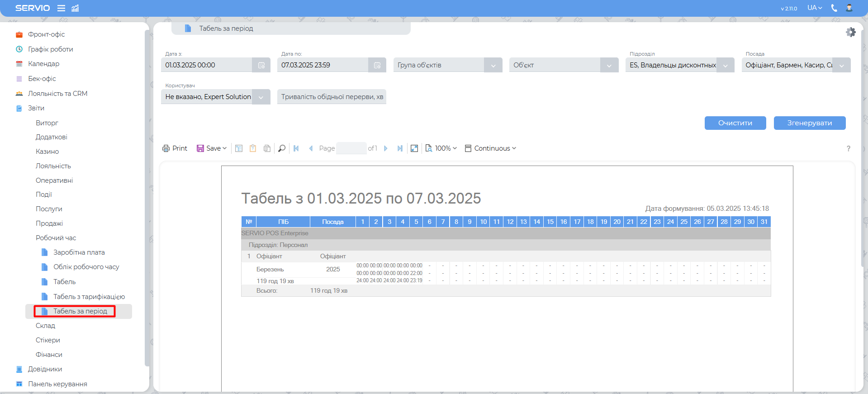Click the lunch break duration field

[x=332, y=97]
